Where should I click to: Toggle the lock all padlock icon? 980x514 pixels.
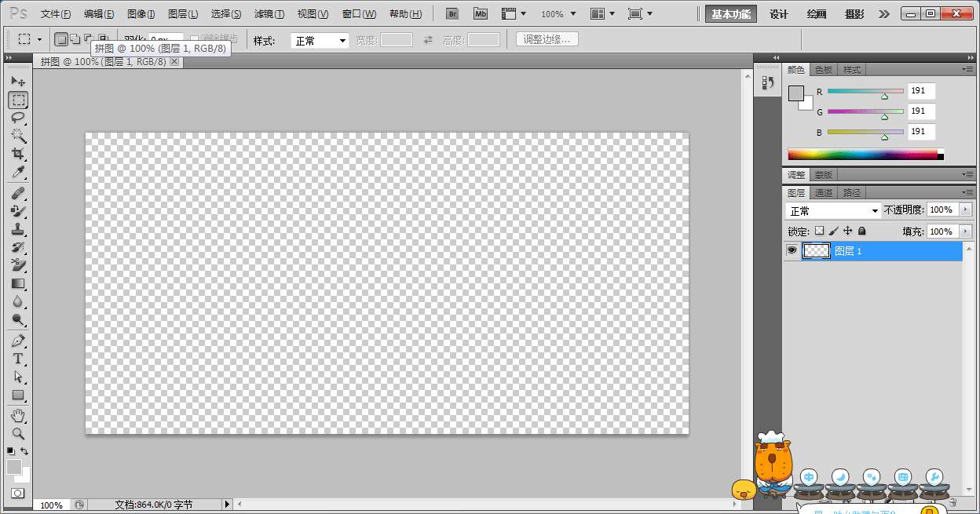(861, 231)
